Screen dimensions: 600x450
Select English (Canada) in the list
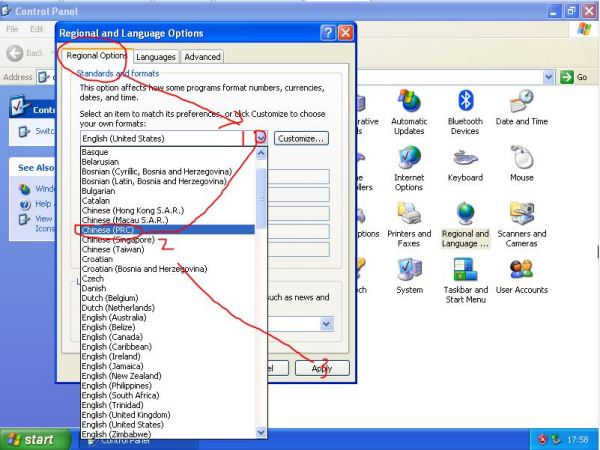(168, 337)
